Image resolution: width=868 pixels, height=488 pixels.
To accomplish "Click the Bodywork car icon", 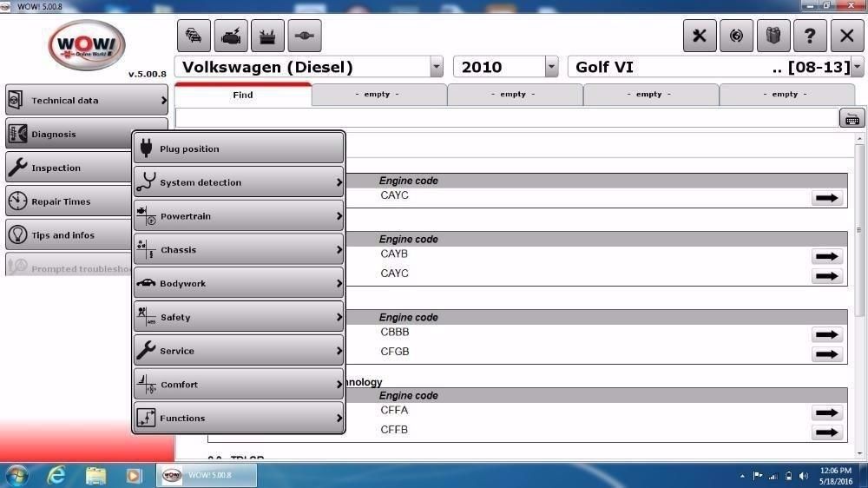I will pyautogui.click(x=146, y=282).
